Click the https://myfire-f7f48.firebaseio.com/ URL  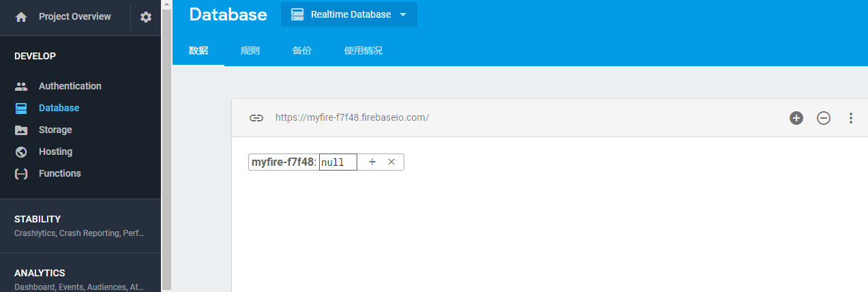point(352,117)
